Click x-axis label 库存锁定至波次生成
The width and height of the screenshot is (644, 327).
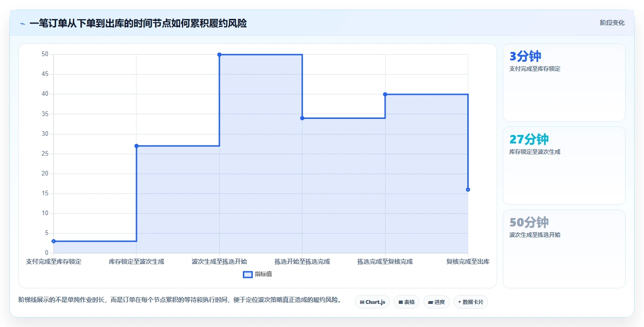pyautogui.click(x=137, y=261)
